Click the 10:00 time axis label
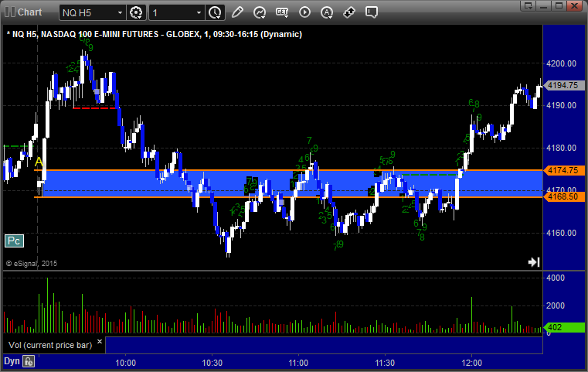This screenshot has height=372, width=588. [x=126, y=363]
